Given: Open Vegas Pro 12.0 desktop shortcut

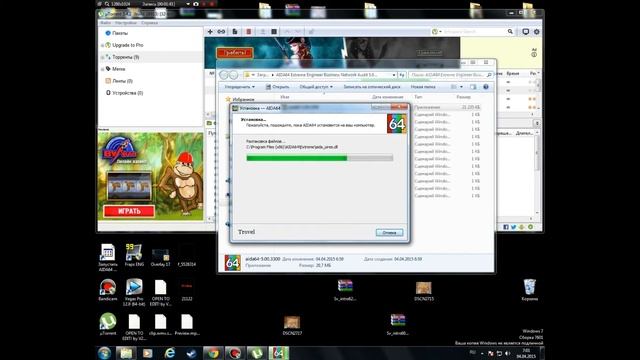Looking at the screenshot, I should 134,292.
